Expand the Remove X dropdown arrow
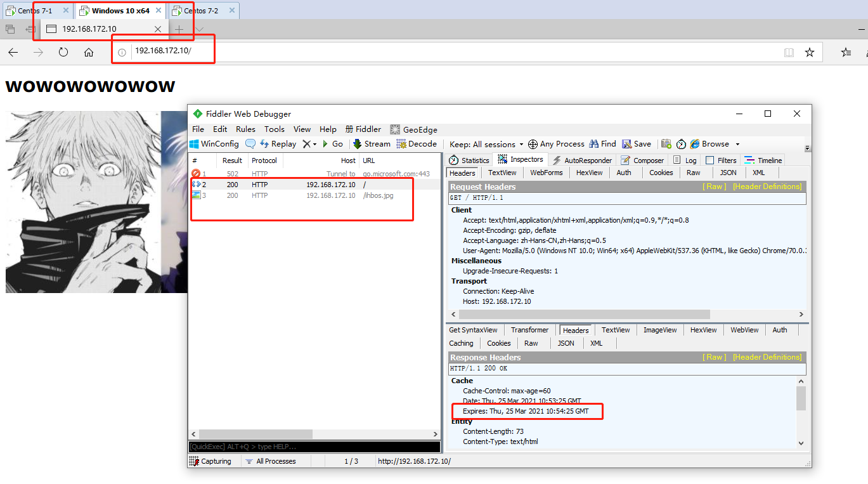Image resolution: width=868 pixels, height=484 pixels. 314,145
